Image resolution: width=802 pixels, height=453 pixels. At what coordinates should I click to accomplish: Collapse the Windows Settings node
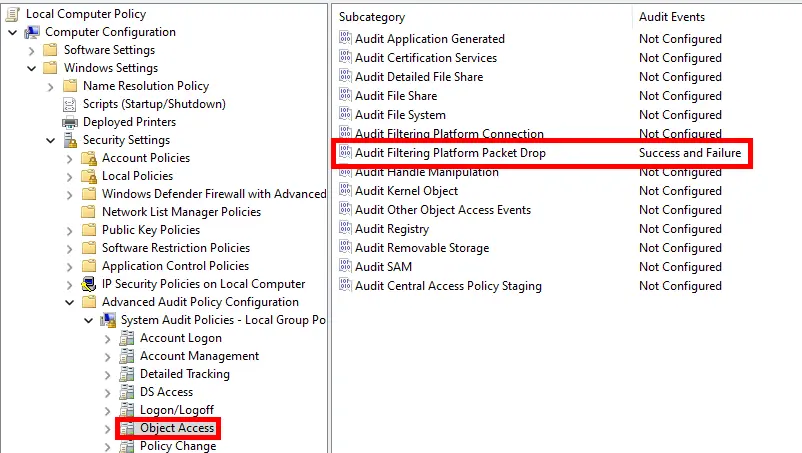[x=32, y=68]
